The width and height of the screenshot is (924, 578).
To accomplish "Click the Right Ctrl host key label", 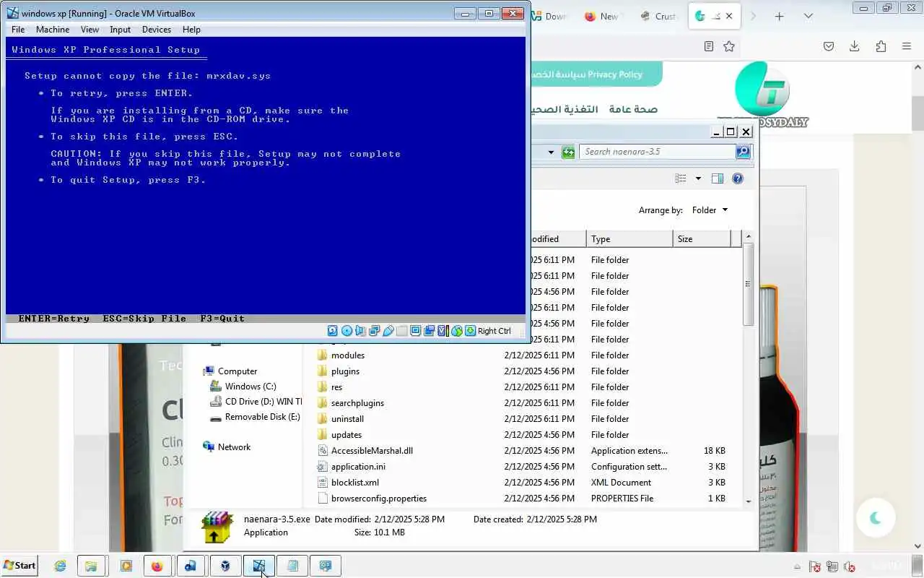I will click(x=494, y=331).
